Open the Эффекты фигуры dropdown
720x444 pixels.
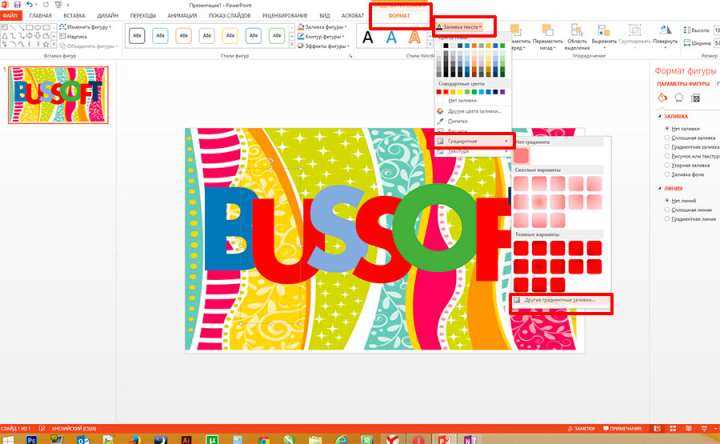click(x=323, y=45)
